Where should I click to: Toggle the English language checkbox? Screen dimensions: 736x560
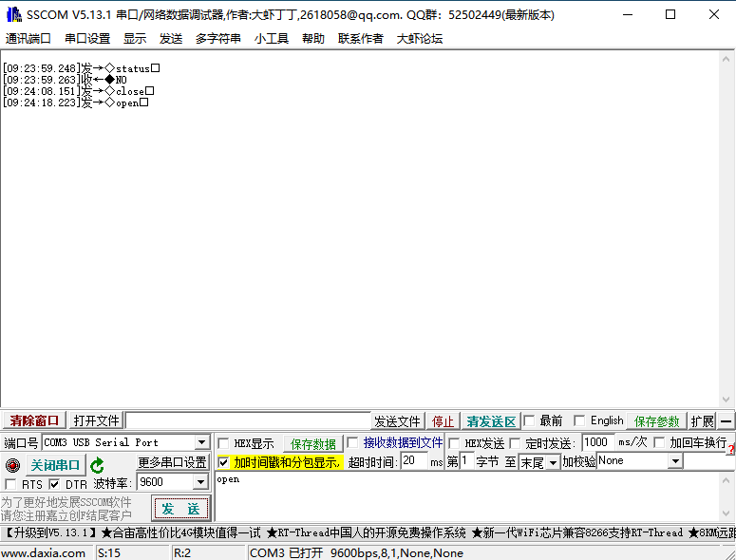579,420
